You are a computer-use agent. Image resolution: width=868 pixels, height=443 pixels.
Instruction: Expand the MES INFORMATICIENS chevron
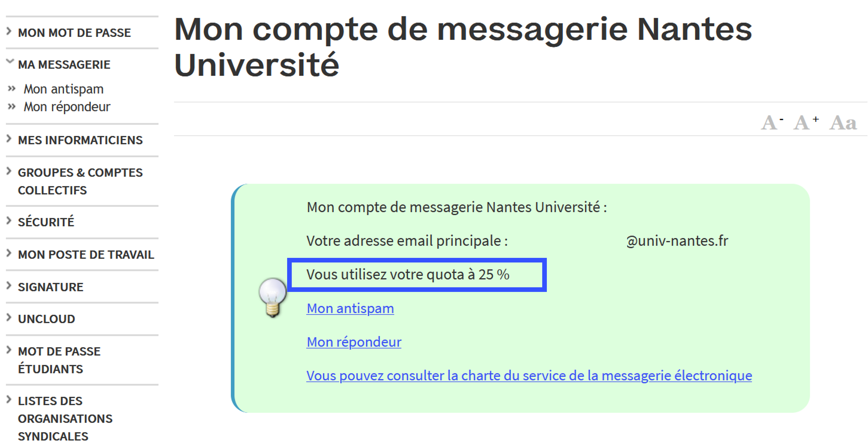click(x=9, y=139)
